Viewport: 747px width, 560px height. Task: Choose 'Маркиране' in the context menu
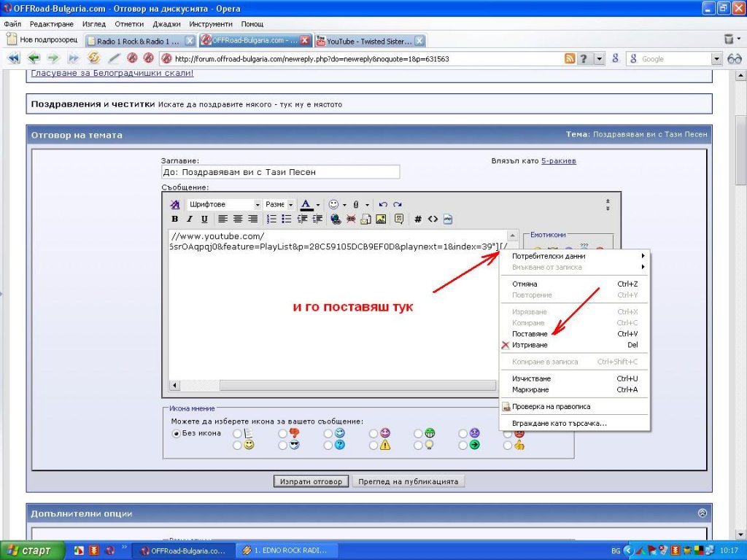[575, 389]
